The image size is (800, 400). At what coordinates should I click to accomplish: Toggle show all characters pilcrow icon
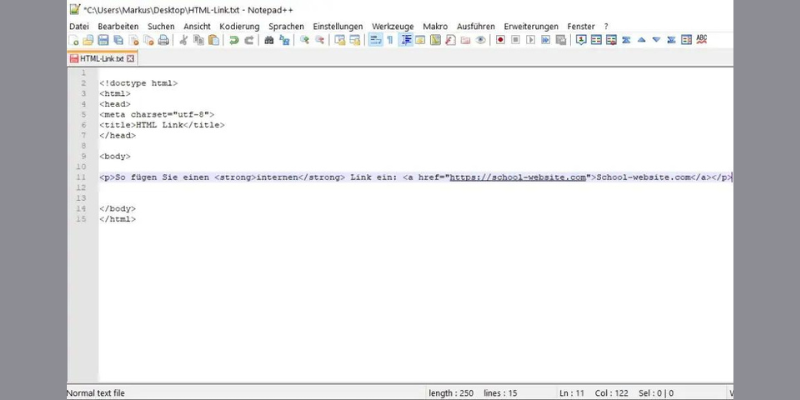(x=391, y=40)
